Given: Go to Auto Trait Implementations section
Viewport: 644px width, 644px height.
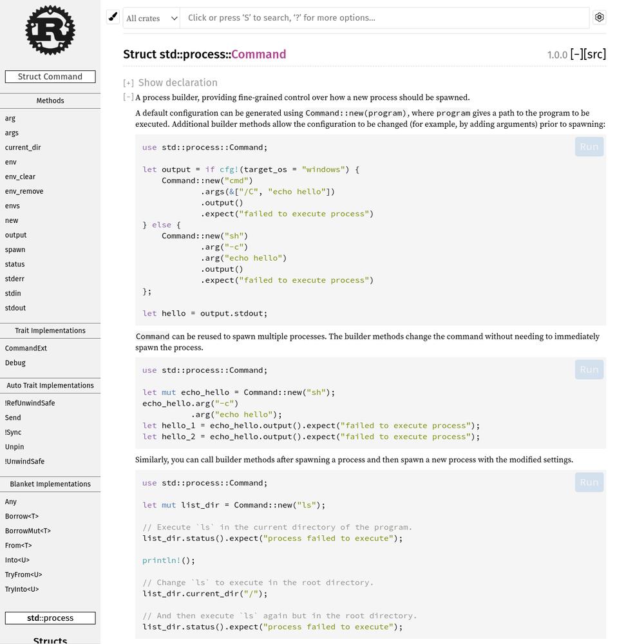Looking at the screenshot, I should 50,385.
